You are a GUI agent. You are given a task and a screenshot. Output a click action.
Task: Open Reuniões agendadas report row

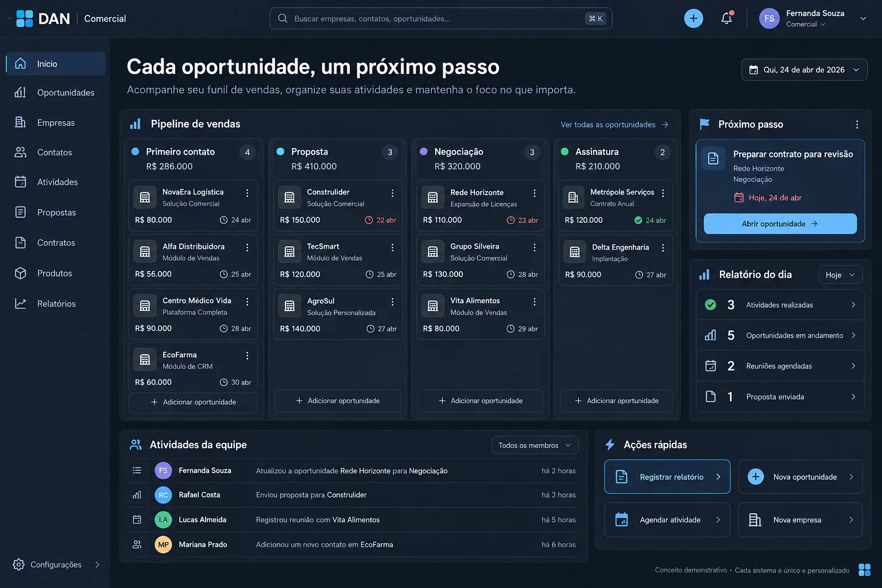pos(780,366)
